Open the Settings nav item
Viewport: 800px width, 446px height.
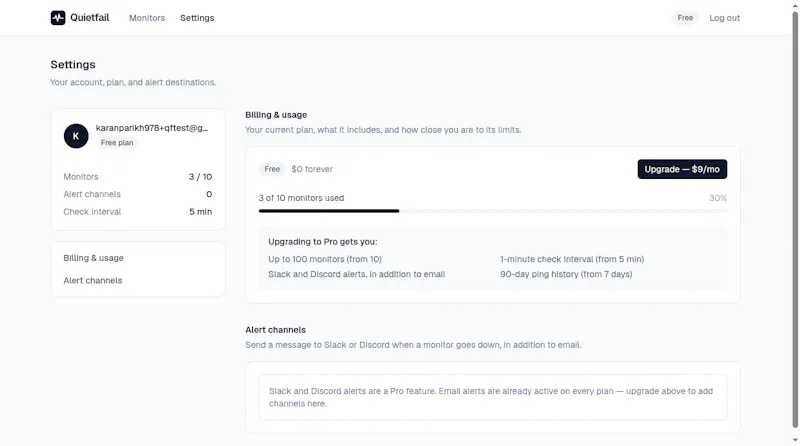point(197,18)
